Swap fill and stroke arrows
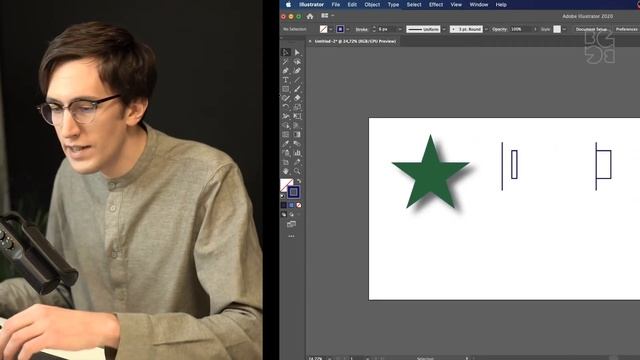This screenshot has width=640, height=360. [299, 181]
